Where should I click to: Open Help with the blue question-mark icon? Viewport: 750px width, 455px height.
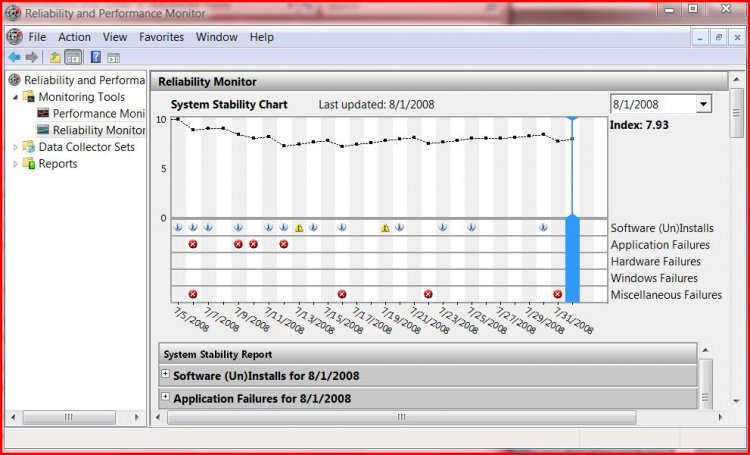(x=96, y=57)
